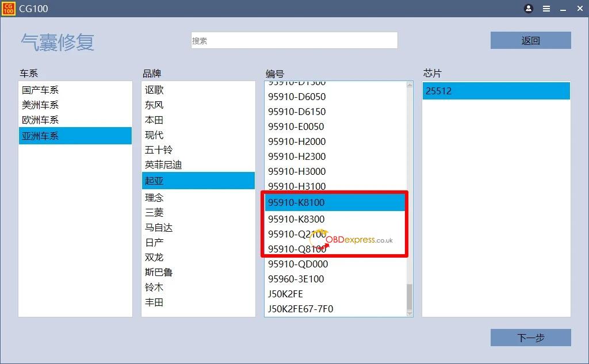Click the 下一步 next step button
Screen dimensions: 589x364
click(x=530, y=338)
